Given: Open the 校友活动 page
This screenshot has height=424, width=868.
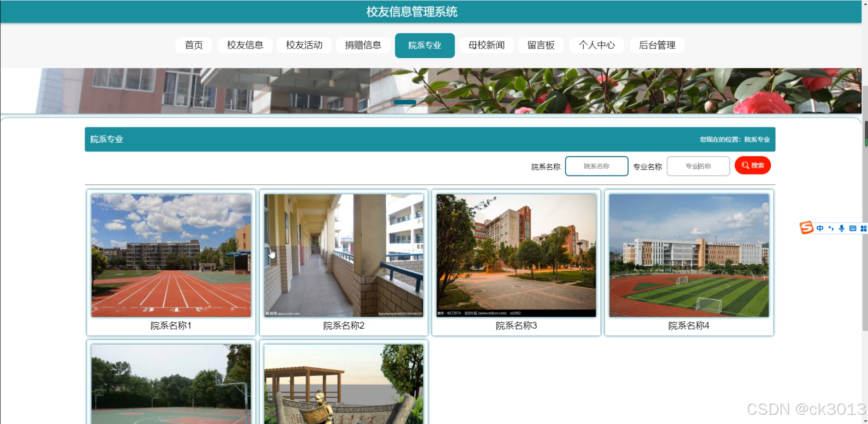Looking at the screenshot, I should [x=304, y=45].
